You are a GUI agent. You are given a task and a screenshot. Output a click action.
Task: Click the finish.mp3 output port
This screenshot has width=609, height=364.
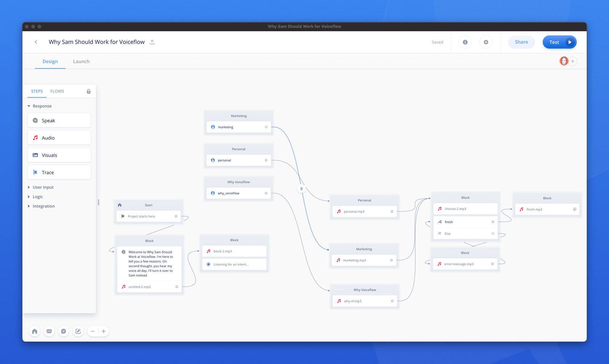point(575,209)
